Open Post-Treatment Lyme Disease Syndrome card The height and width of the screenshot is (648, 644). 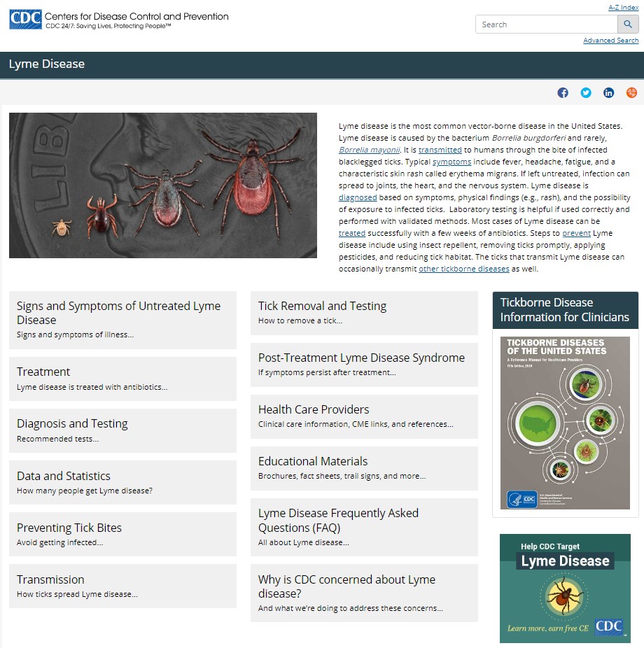click(364, 365)
